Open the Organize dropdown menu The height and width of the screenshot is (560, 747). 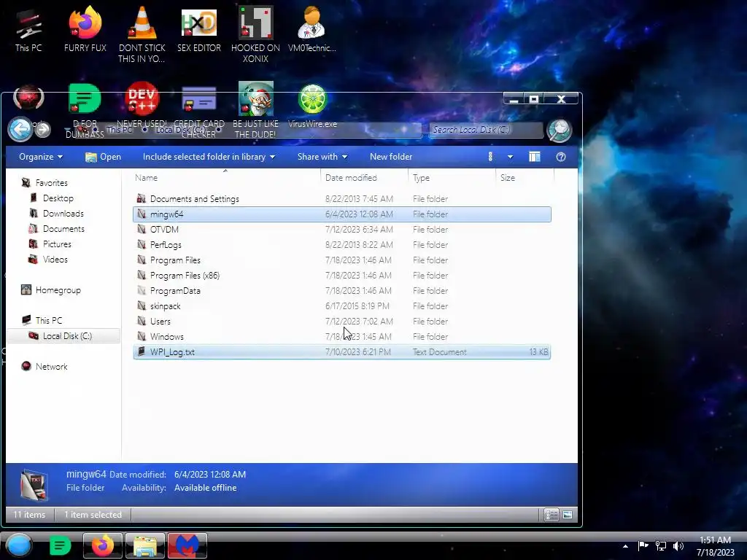41,157
